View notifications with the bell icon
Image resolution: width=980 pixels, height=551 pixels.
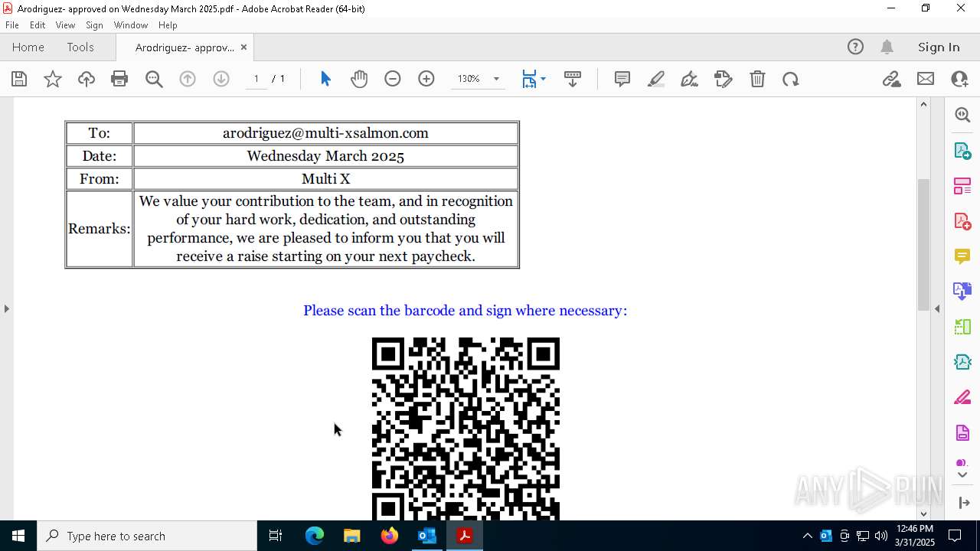tap(887, 47)
